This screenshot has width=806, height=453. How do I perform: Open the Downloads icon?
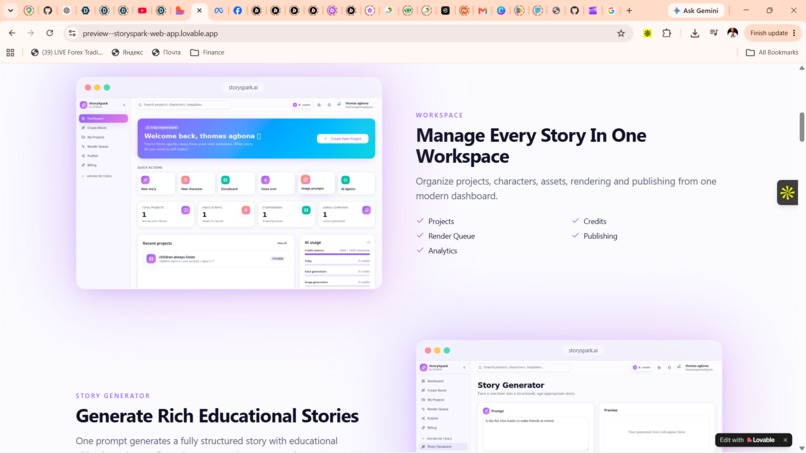(x=694, y=33)
